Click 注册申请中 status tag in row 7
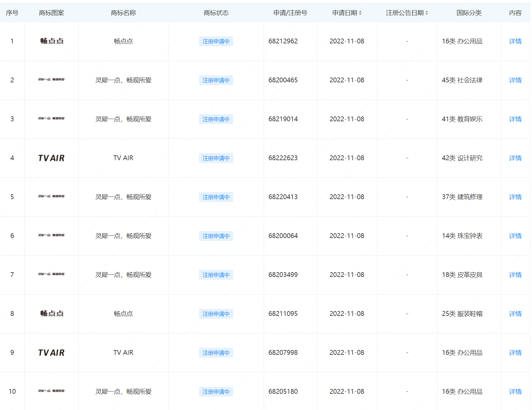Screen dimensions: 532x410 coord(216,275)
